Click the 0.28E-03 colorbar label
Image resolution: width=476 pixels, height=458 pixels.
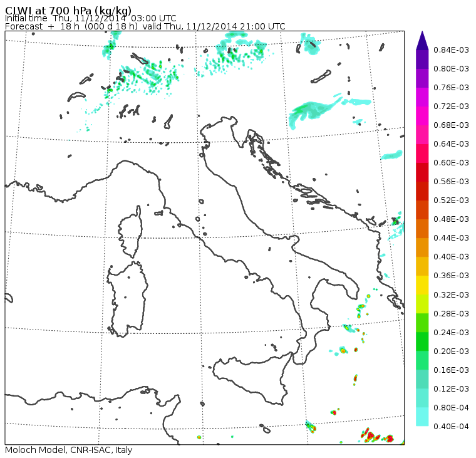[x=451, y=313]
